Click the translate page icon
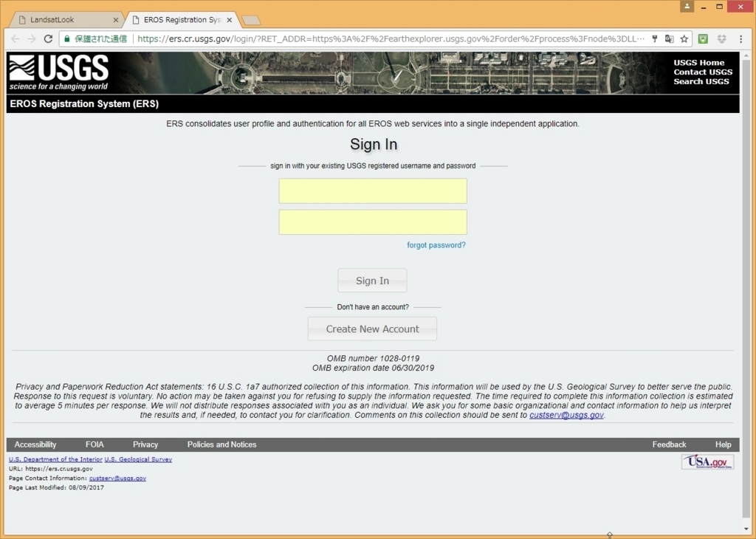This screenshot has width=756, height=539. [x=669, y=39]
